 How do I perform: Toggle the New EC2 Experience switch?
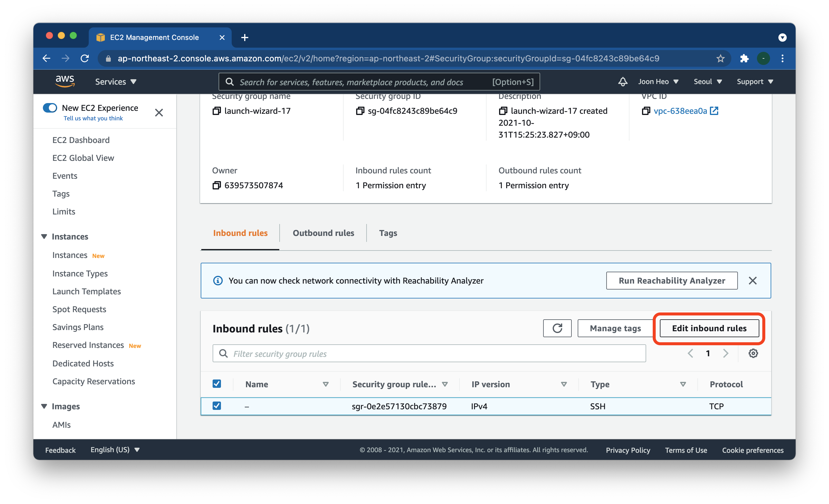[50, 108]
